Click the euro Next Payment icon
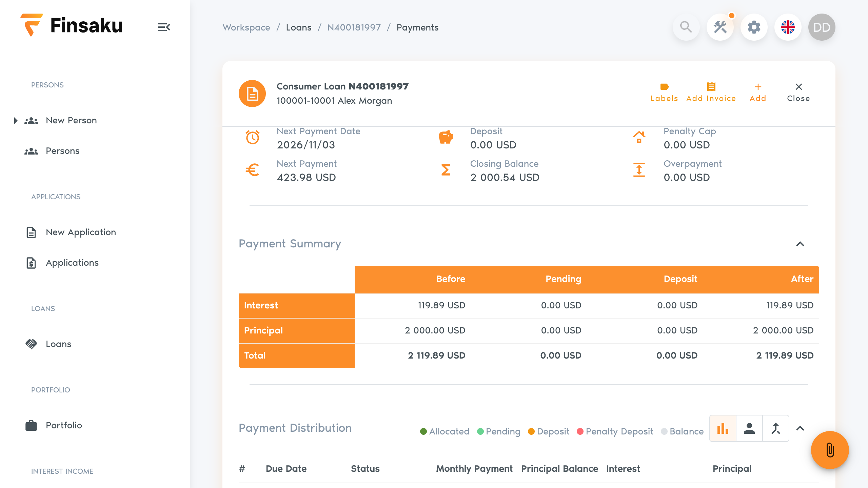This screenshot has height=488, width=868. pos(253,170)
